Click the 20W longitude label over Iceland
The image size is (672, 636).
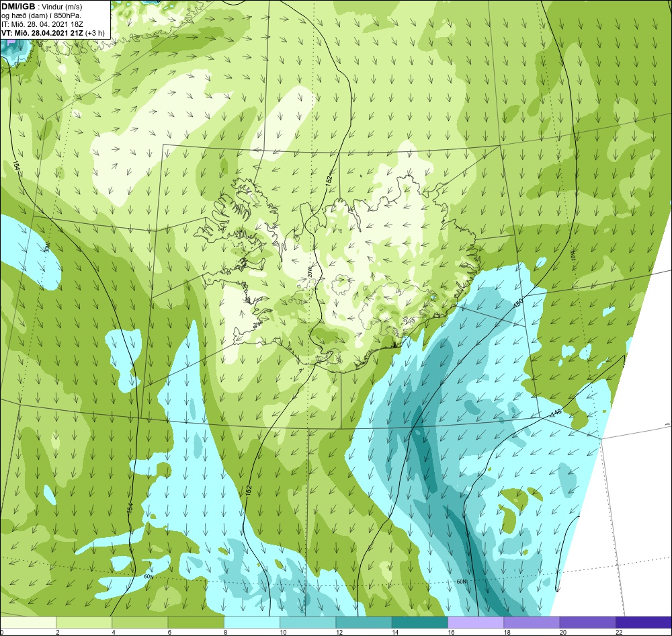pyautogui.click(x=309, y=272)
